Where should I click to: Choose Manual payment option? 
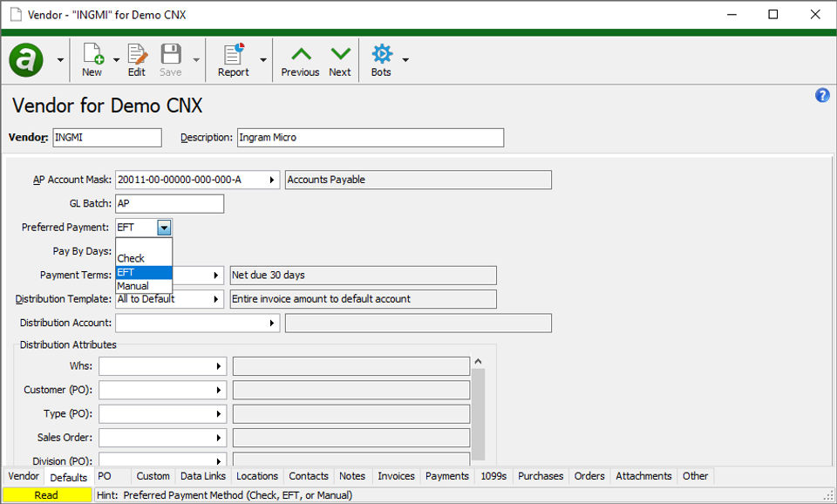144,286
